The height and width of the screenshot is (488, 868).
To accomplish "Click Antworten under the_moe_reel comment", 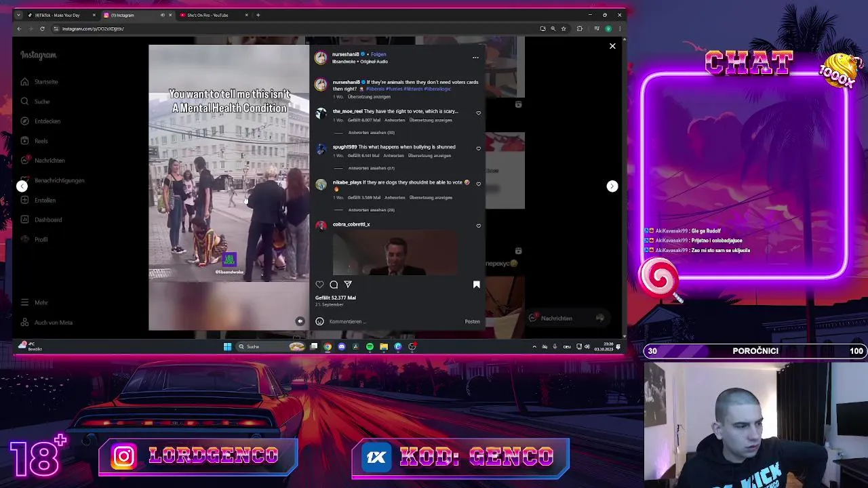I will click(x=395, y=120).
